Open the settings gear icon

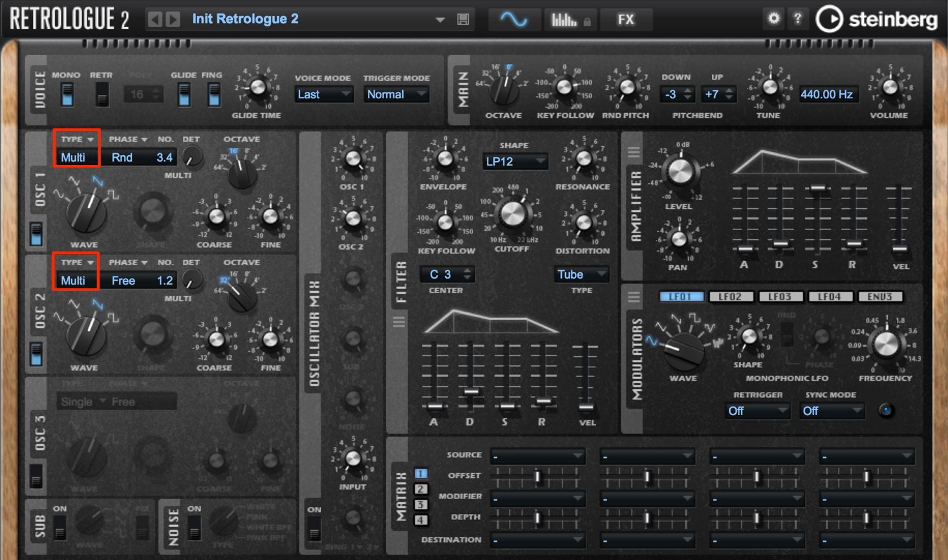click(773, 19)
